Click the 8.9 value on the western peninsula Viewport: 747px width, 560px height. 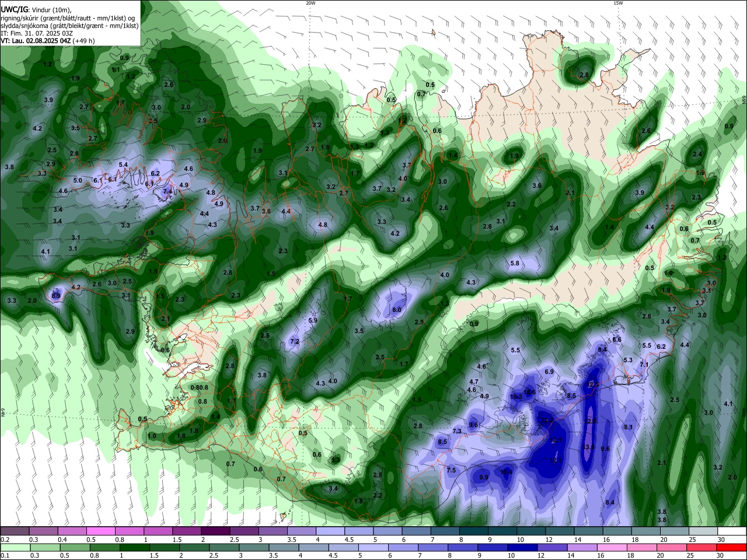click(x=56, y=296)
